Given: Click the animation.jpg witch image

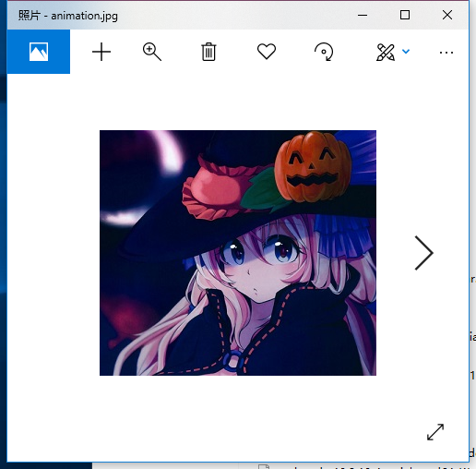Looking at the screenshot, I should tap(238, 253).
